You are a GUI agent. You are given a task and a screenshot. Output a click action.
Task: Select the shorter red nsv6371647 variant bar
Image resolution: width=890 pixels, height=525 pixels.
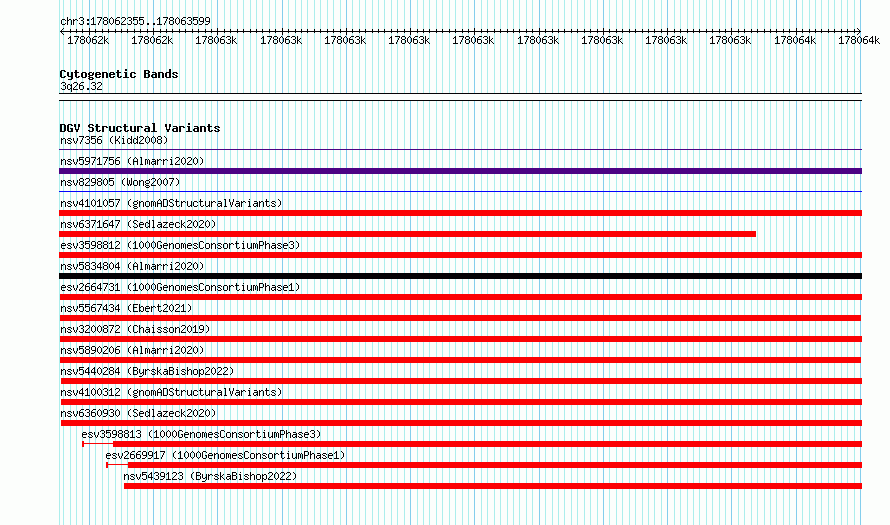tap(407, 234)
